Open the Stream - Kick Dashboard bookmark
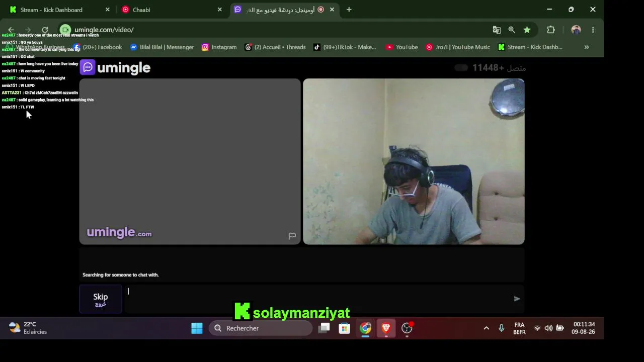The width and height of the screenshot is (644, 362). click(x=530, y=47)
